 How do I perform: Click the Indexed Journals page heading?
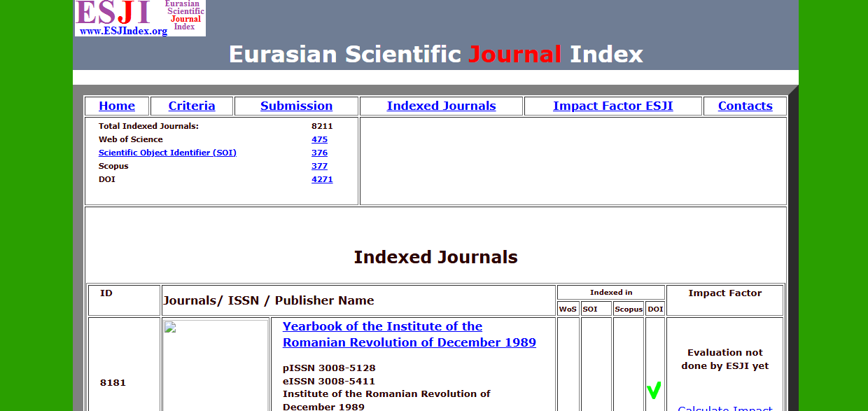(x=435, y=257)
